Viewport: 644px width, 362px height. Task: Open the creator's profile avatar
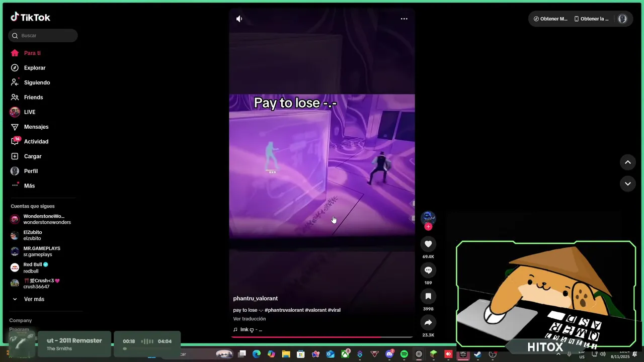click(428, 218)
